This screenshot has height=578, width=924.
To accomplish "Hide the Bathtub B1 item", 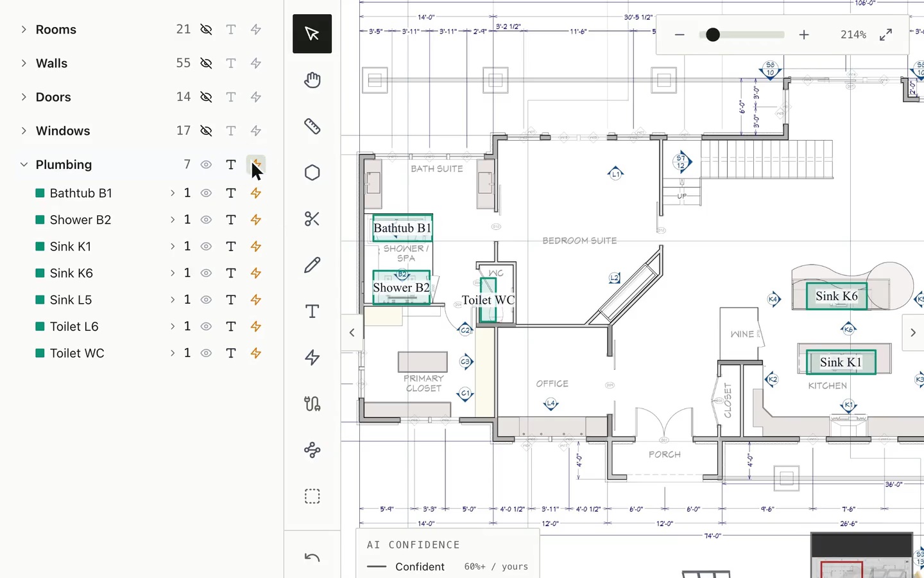I will coord(206,193).
